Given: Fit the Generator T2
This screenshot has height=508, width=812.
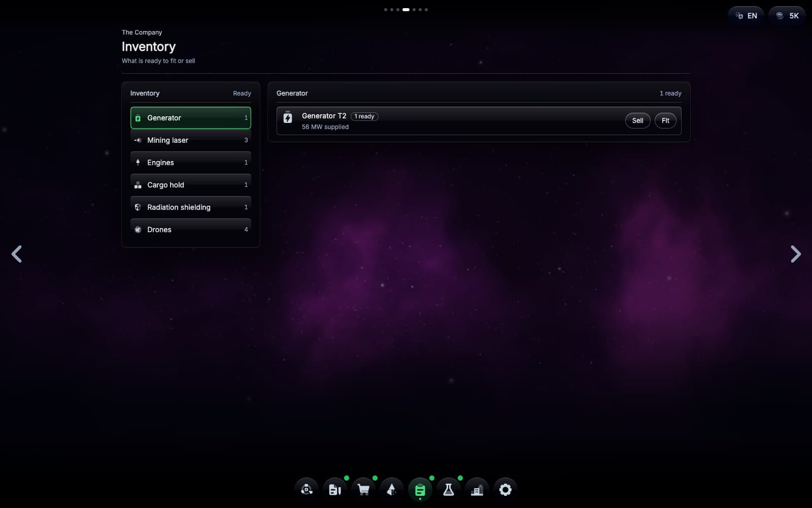Looking at the screenshot, I should pos(665,120).
